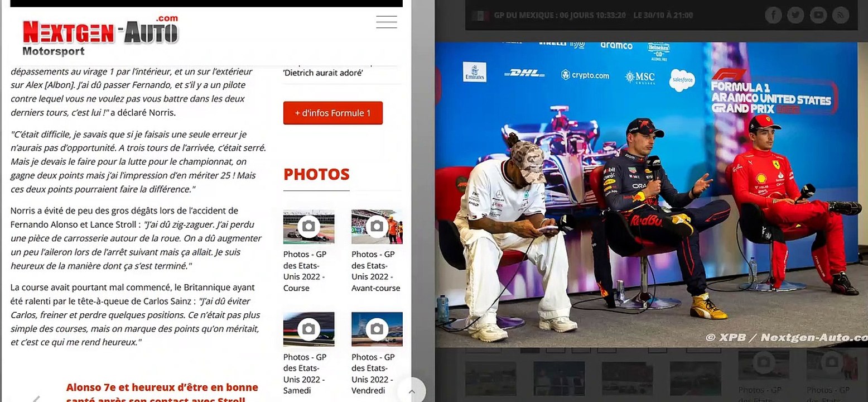
Task: Click the camera icon on the Avant-course thumbnail
Action: [377, 226]
